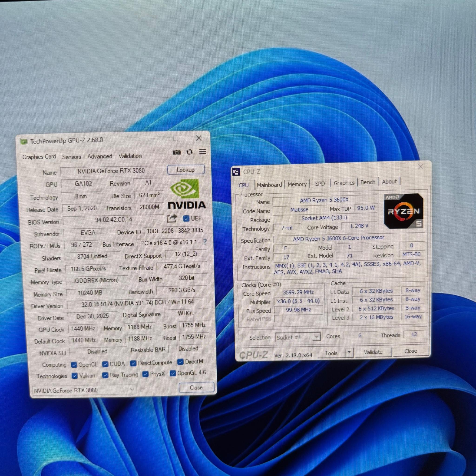Click the Revision value MTS-B0
Screen dimensions: 476x476
coord(411,254)
